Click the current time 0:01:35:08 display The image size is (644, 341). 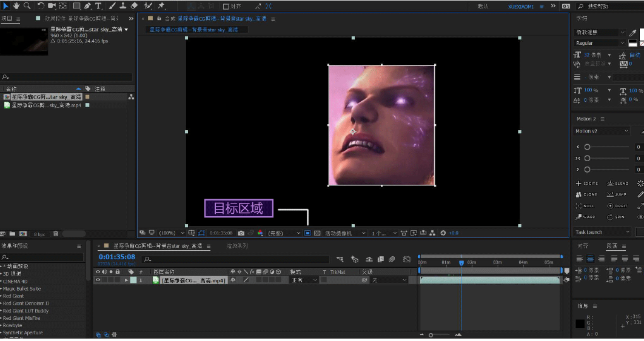click(x=117, y=257)
